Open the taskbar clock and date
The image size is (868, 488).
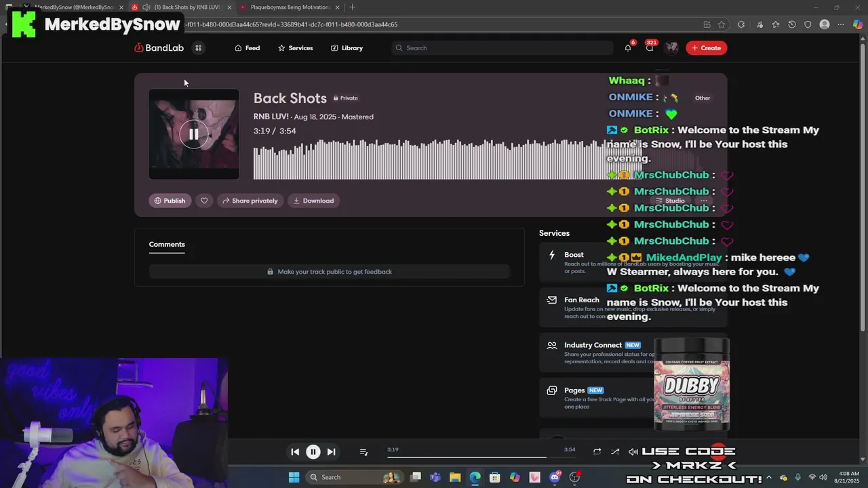click(848, 477)
